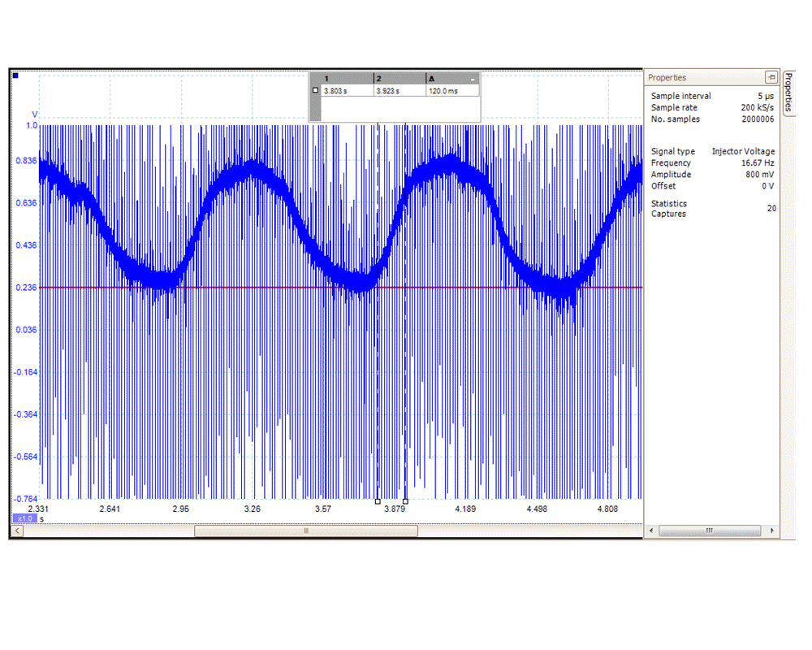Viewport: 812px width, 650px height.
Task: Click the 0.036 voltage axis label
Action: [27, 330]
